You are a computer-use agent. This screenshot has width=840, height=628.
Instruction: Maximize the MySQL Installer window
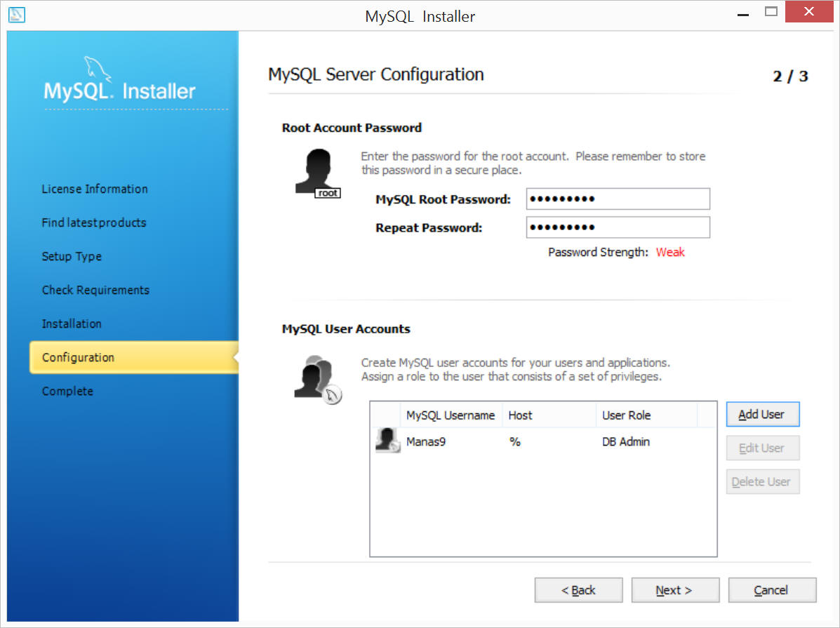[x=771, y=12]
